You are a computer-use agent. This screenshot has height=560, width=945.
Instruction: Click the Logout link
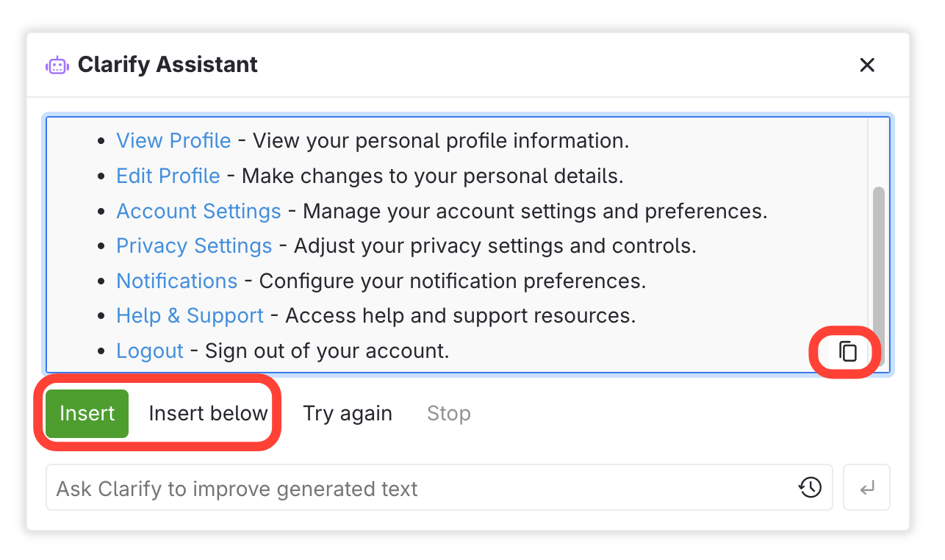150,351
